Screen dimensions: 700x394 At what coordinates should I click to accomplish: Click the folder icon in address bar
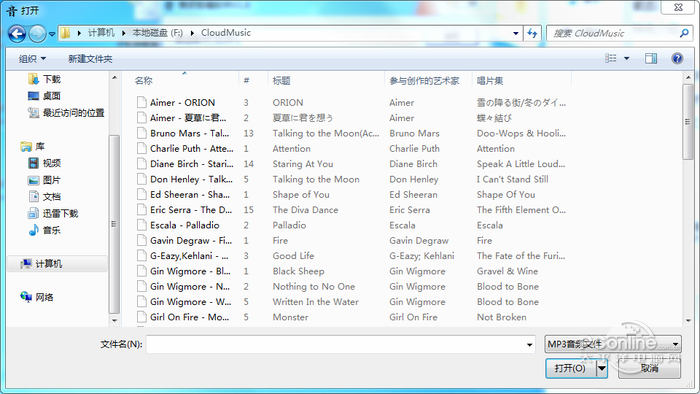[65, 33]
